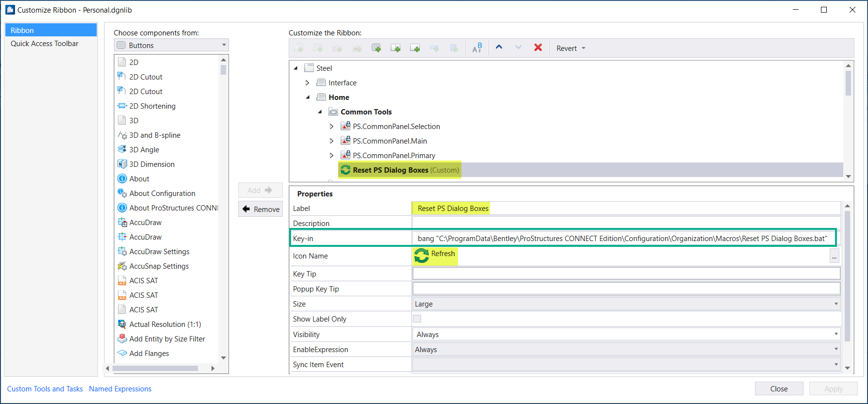Viewport: 868px width, 404px height.
Task: Click the PS.CommonPanel.Selection panel icon
Action: (345, 126)
